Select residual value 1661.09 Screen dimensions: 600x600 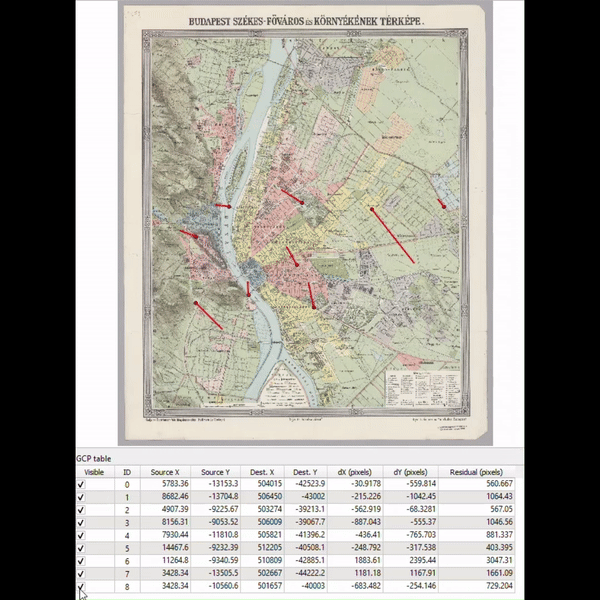coord(499,573)
